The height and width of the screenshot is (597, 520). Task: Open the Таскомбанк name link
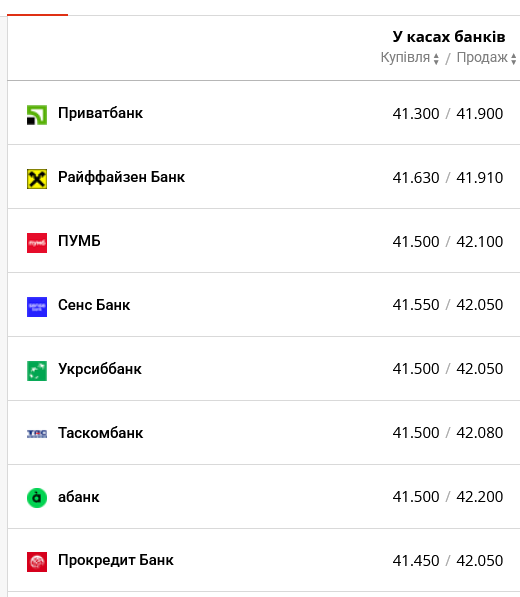[x=100, y=433]
